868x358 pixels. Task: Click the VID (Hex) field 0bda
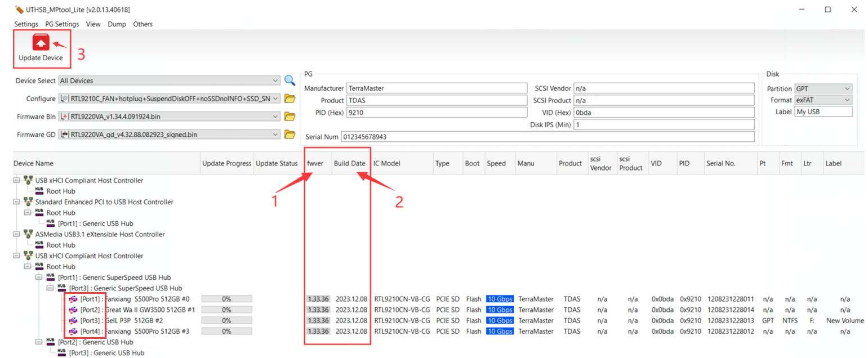click(x=664, y=112)
